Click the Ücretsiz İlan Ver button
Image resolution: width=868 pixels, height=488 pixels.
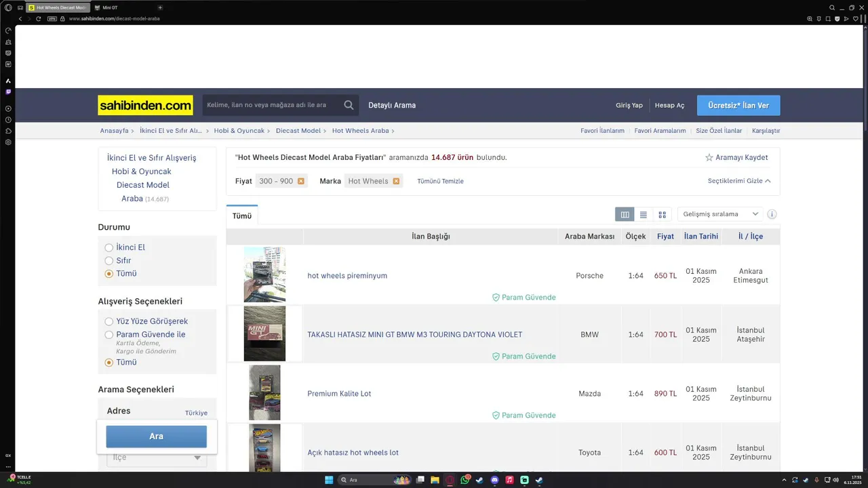[x=738, y=105]
